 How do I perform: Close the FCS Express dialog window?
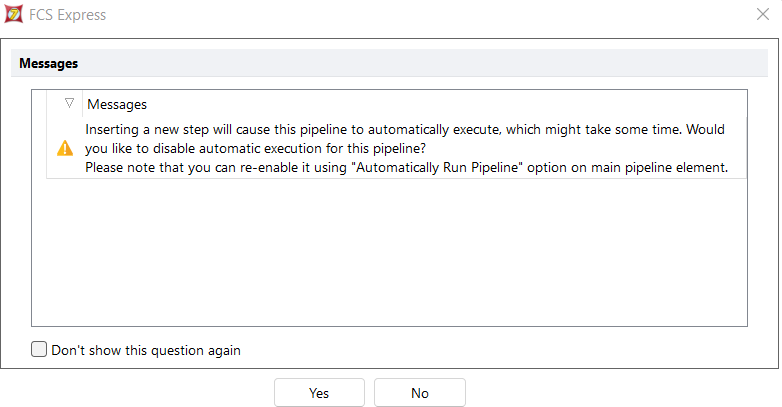tap(763, 15)
